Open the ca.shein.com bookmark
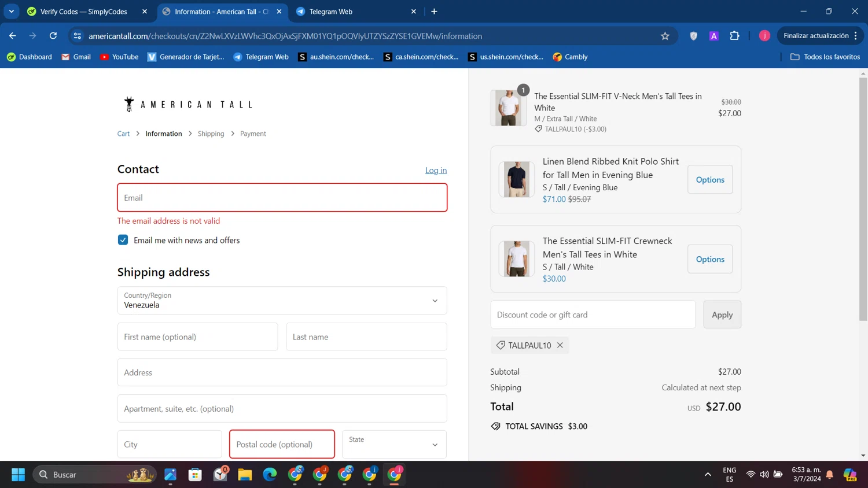 [x=421, y=57]
